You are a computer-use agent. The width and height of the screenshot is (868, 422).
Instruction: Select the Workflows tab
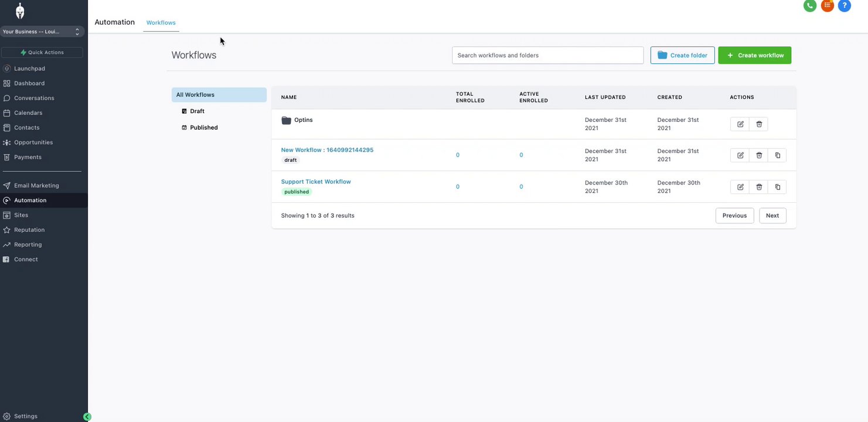161,23
